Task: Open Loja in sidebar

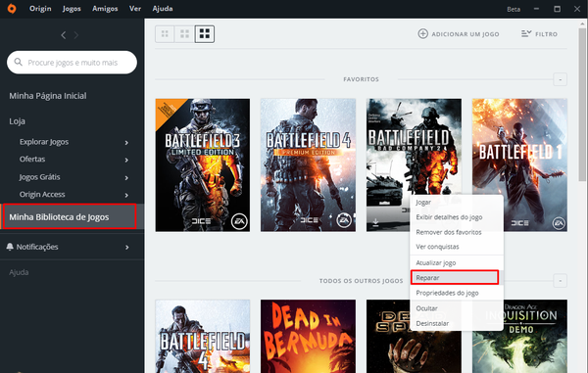Action: [17, 121]
